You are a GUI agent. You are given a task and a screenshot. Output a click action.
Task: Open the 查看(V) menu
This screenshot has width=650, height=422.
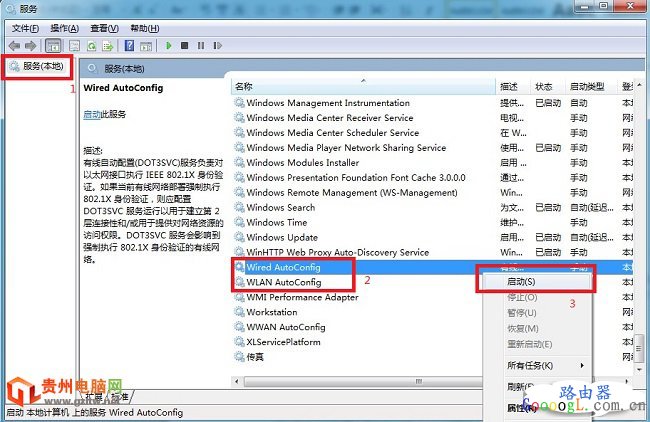point(104,29)
